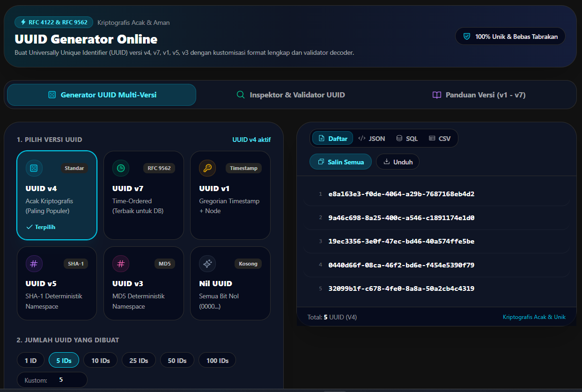Screen dimensions: 582x392
Task: Choose the 50 IDs quantity option
Action: pos(177,360)
